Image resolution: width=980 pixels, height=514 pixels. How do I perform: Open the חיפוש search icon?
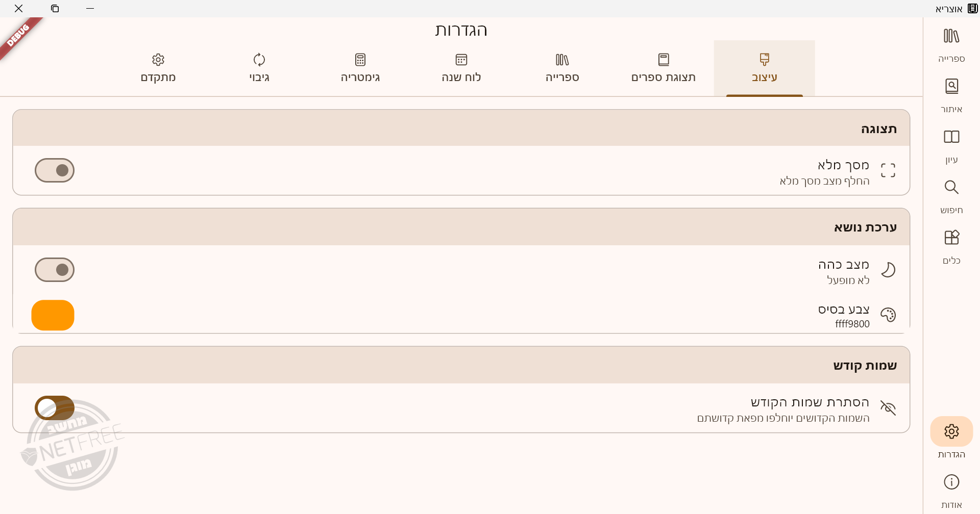(x=951, y=195)
